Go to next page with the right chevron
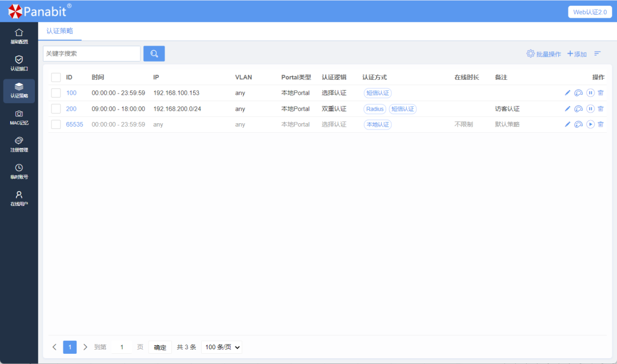 [85, 347]
